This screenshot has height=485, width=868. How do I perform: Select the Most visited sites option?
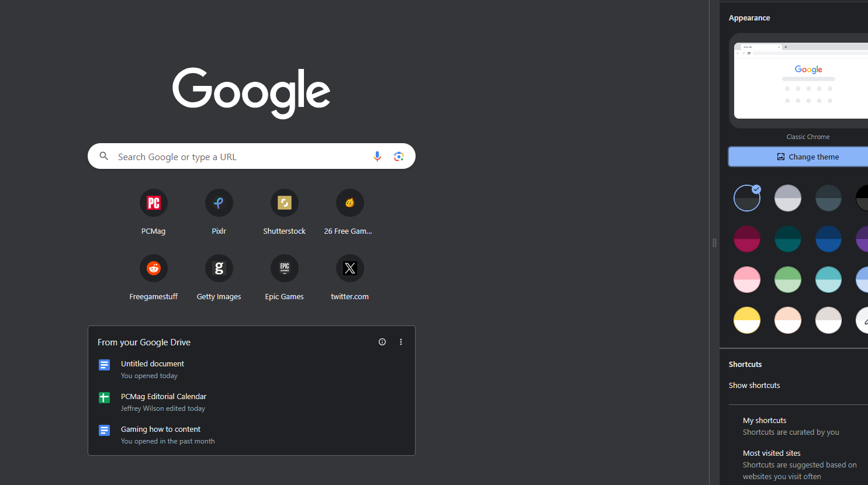(772, 453)
